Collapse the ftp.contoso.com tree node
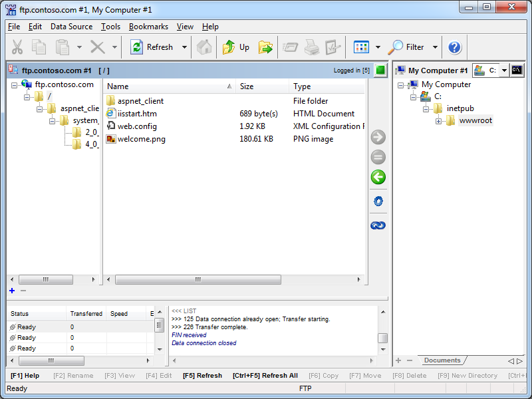Screen dimensions: 532x399 pos(15,85)
